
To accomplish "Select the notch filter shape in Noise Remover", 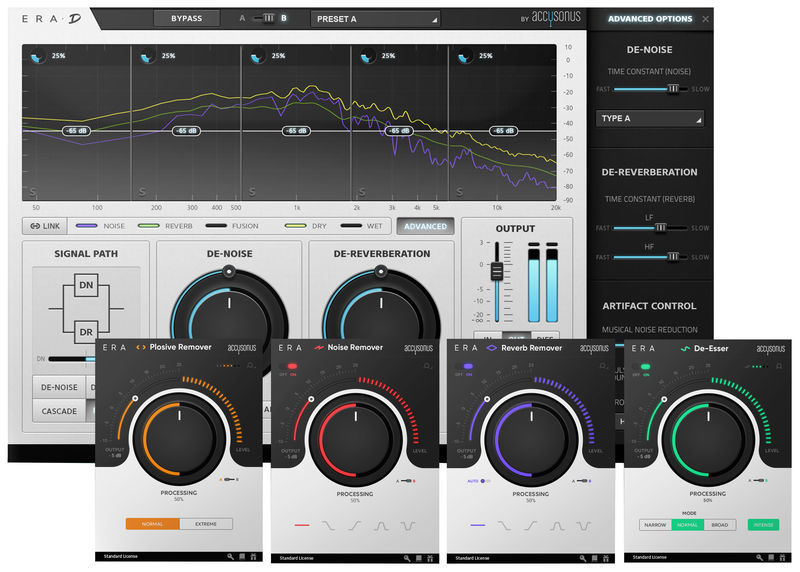I will (408, 525).
